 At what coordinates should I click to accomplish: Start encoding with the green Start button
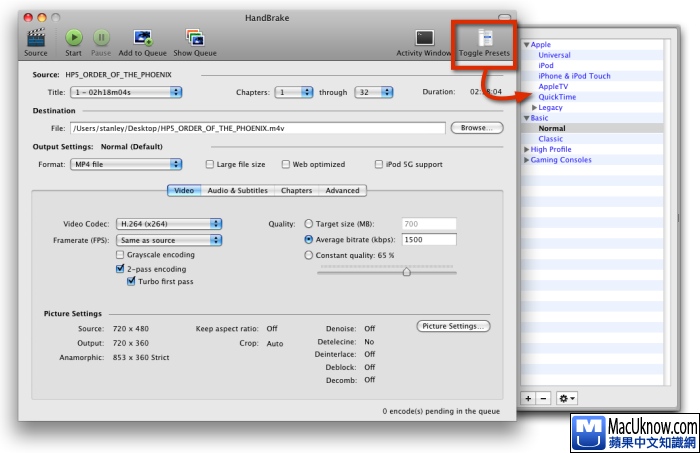74,38
